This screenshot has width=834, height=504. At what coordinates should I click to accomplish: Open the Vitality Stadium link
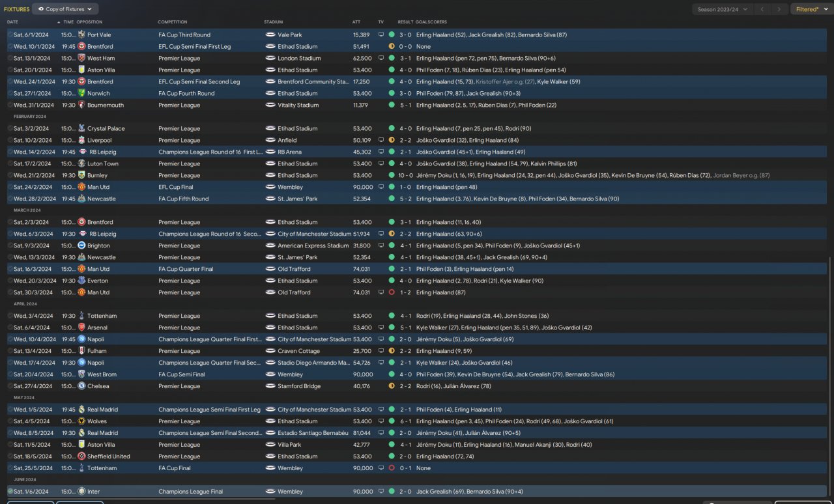pyautogui.click(x=298, y=105)
